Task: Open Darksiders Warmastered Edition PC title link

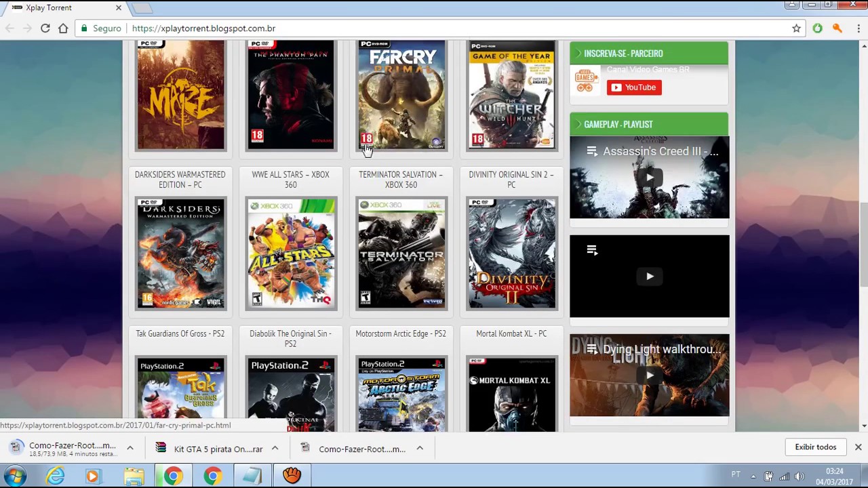Action: coord(180,180)
